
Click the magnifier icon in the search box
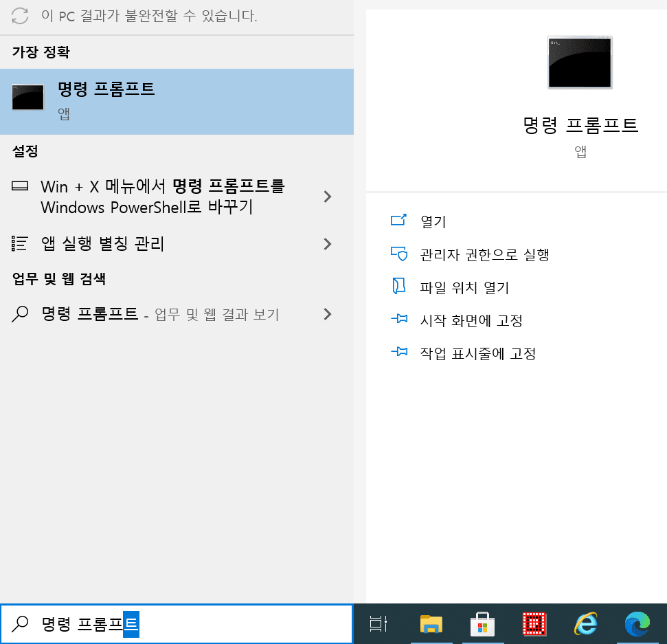point(21,623)
